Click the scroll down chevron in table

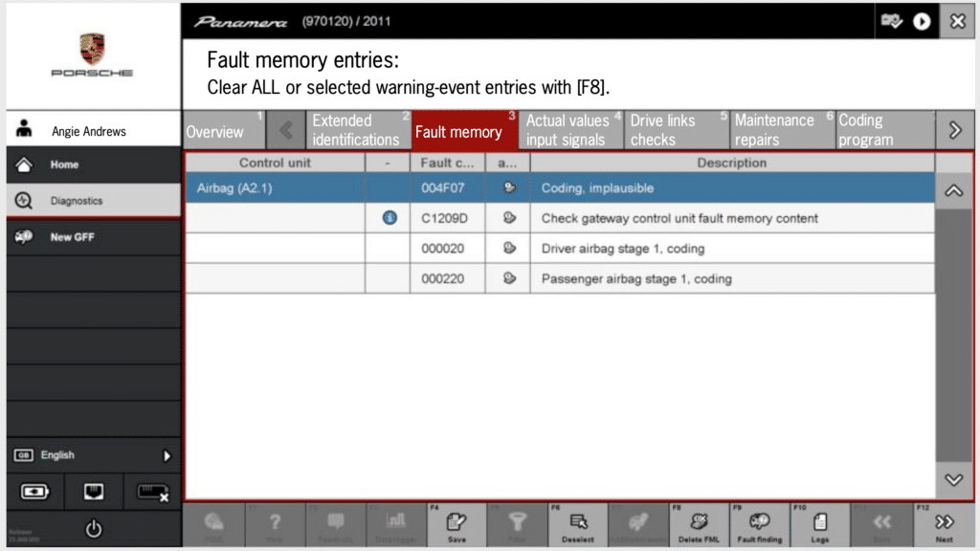(954, 480)
